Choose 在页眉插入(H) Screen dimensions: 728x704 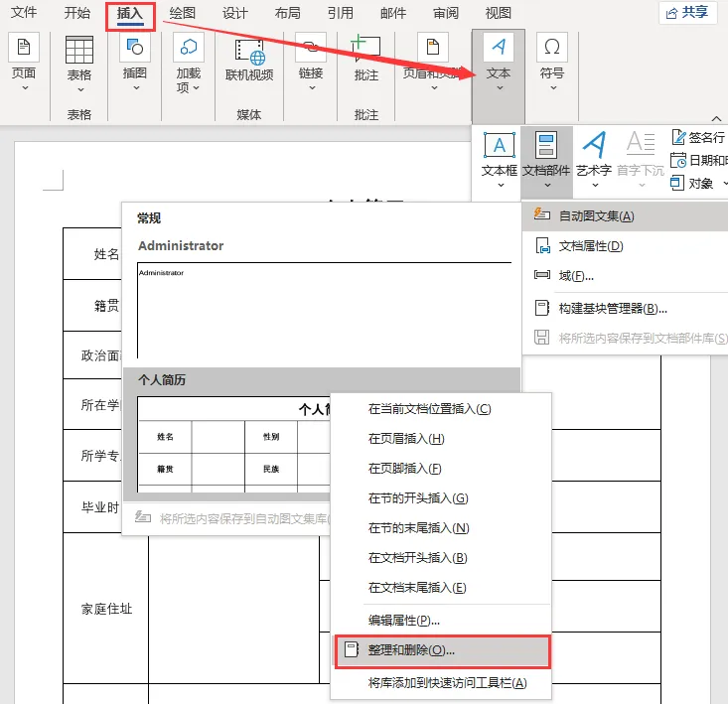pos(441,439)
